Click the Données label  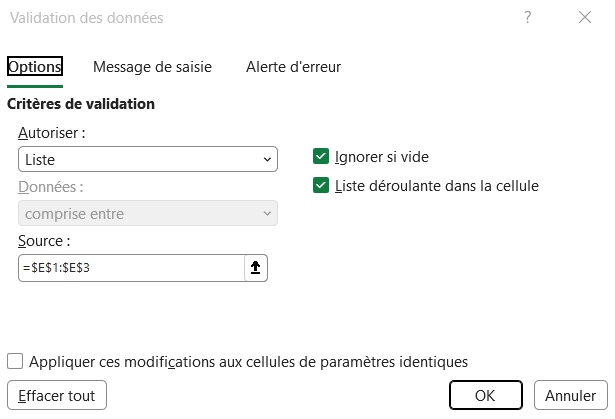click(x=51, y=187)
